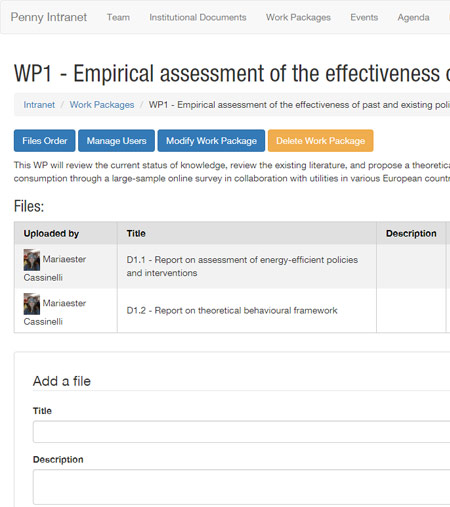The height and width of the screenshot is (507, 450).
Task: Open the Penny Intranet home link
Action: click(49, 17)
